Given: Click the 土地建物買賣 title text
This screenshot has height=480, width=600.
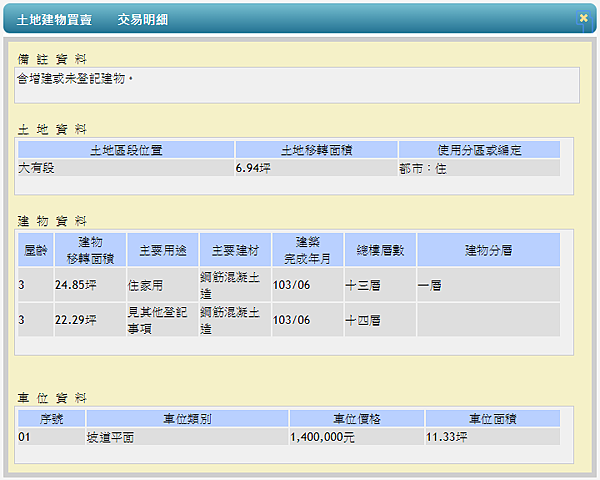Looking at the screenshot, I should (54, 20).
